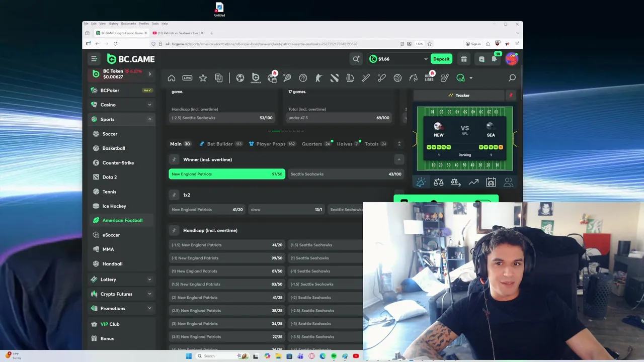
Task: Select volleyball icon in sports bar
Action: pyautogui.click(x=397, y=78)
